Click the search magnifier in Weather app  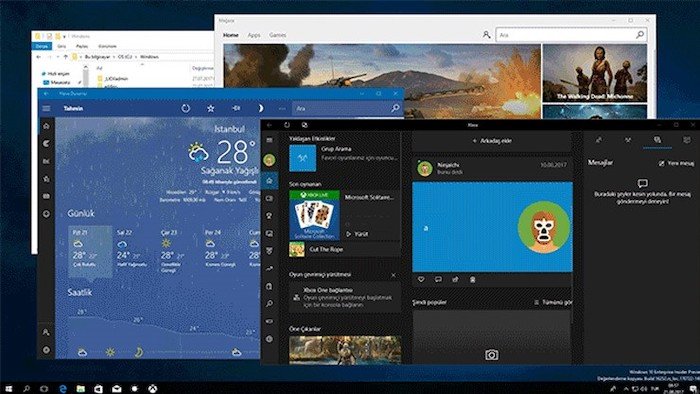pyautogui.click(x=395, y=108)
